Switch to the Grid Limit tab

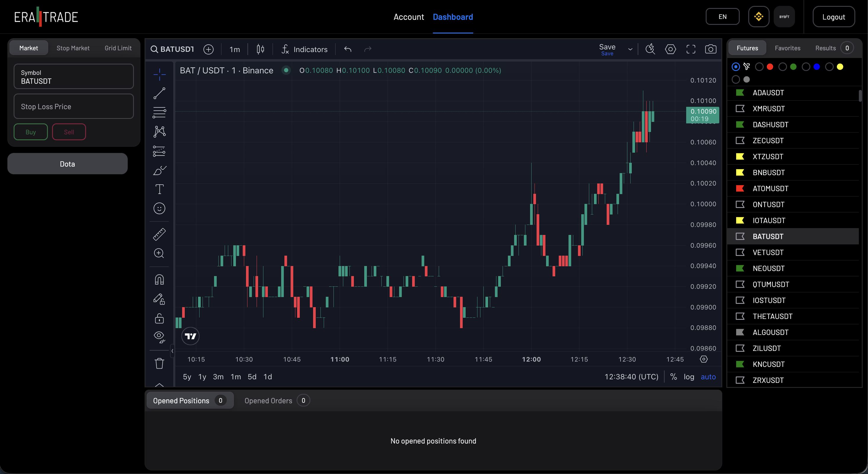[x=118, y=48]
